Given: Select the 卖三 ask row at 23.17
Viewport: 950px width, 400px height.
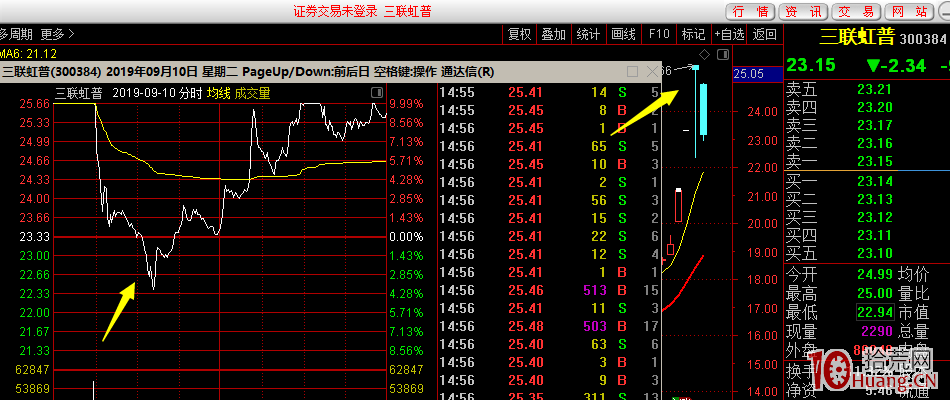Looking at the screenshot, I should 866,125.
